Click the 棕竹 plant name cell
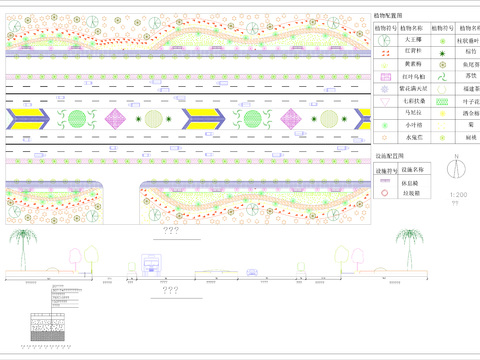 471,52
